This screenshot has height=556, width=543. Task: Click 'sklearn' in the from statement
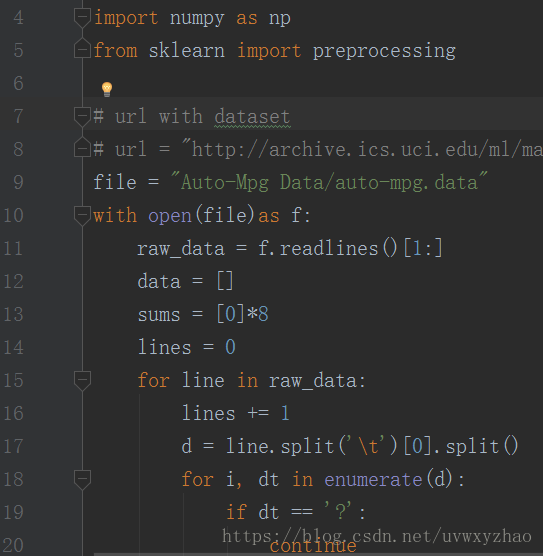coord(187,50)
